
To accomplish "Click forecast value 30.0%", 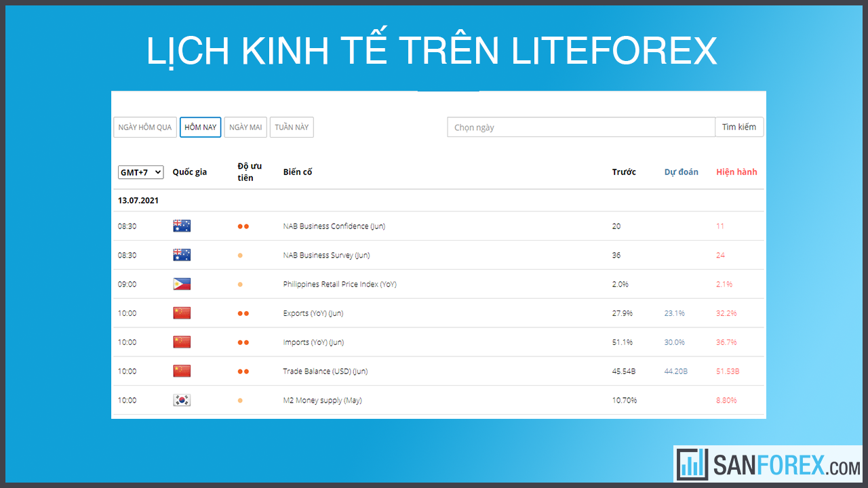I will tap(675, 343).
